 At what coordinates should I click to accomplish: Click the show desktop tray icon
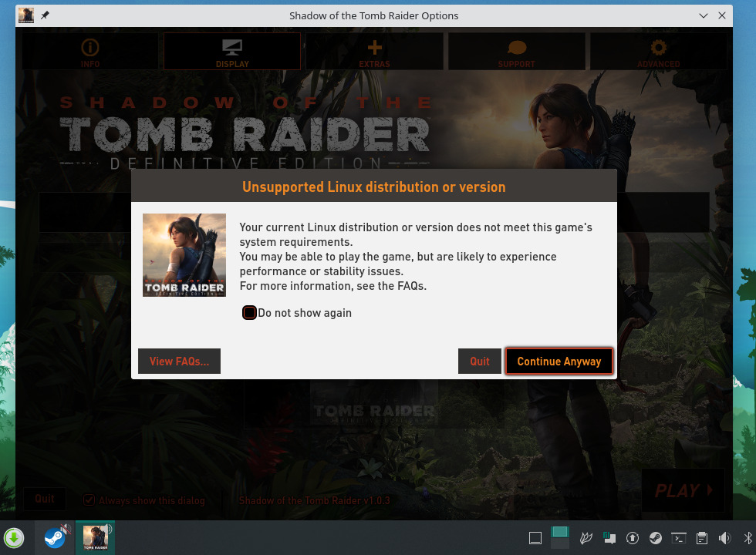pyautogui.click(x=535, y=538)
